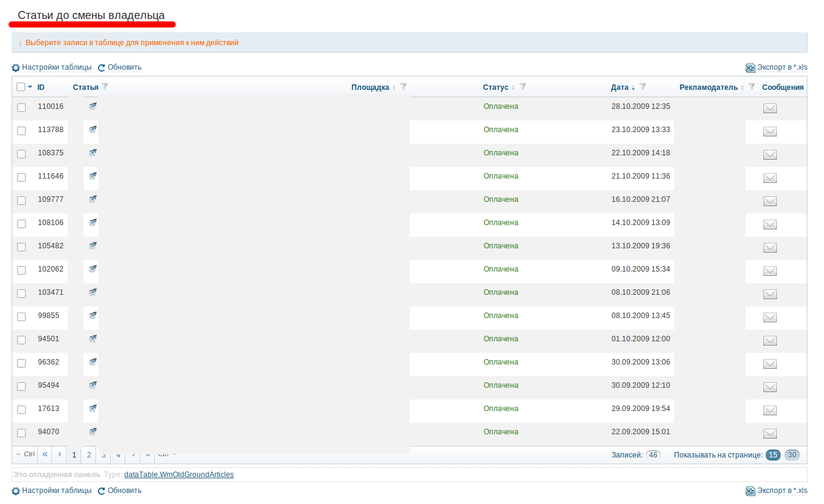Screen dimensions: 824x504
Task: Click date 28.10.2009 12:35 cell
Action: point(641,106)
